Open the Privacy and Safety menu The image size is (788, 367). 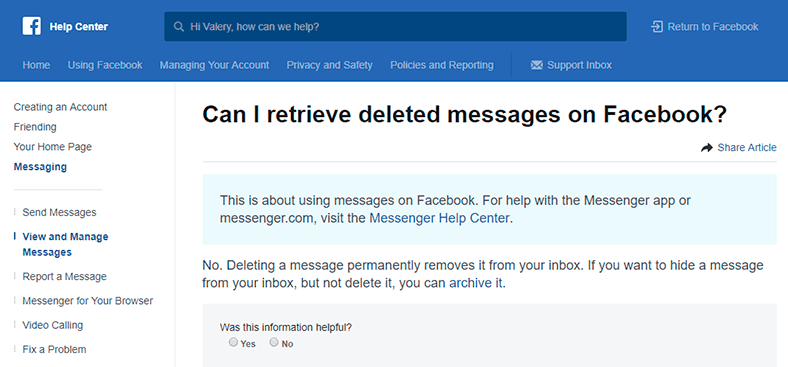pyautogui.click(x=330, y=65)
